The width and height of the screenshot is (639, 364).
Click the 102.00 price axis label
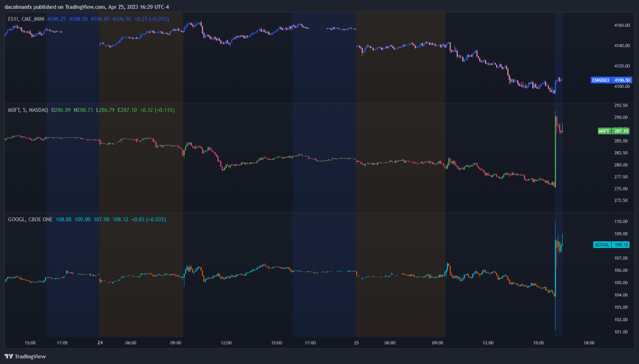point(621,320)
